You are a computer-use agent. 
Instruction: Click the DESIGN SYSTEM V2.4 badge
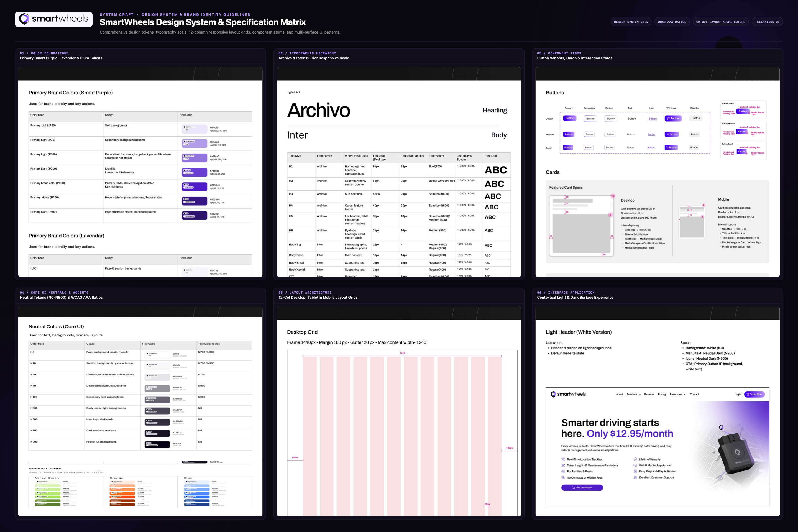click(x=631, y=22)
